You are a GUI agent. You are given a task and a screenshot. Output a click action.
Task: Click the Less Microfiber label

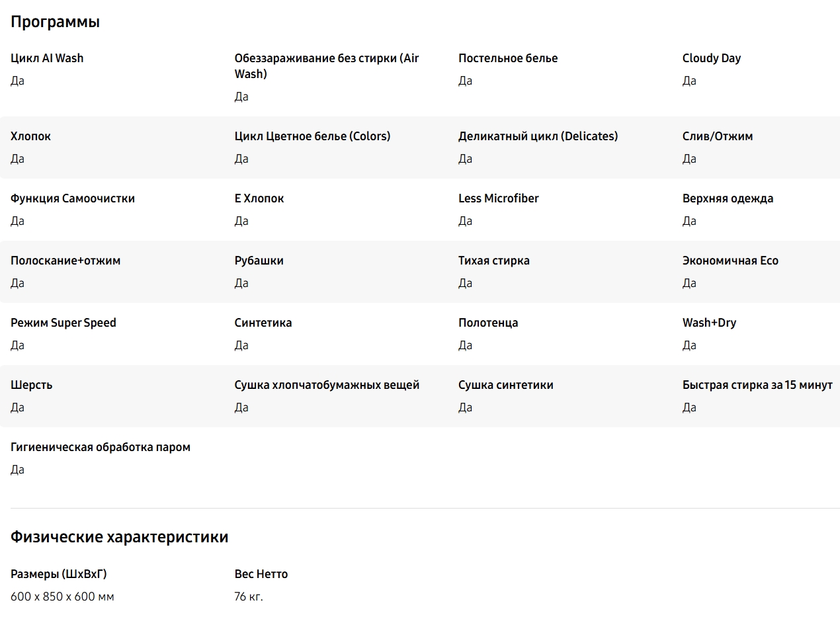pos(498,198)
